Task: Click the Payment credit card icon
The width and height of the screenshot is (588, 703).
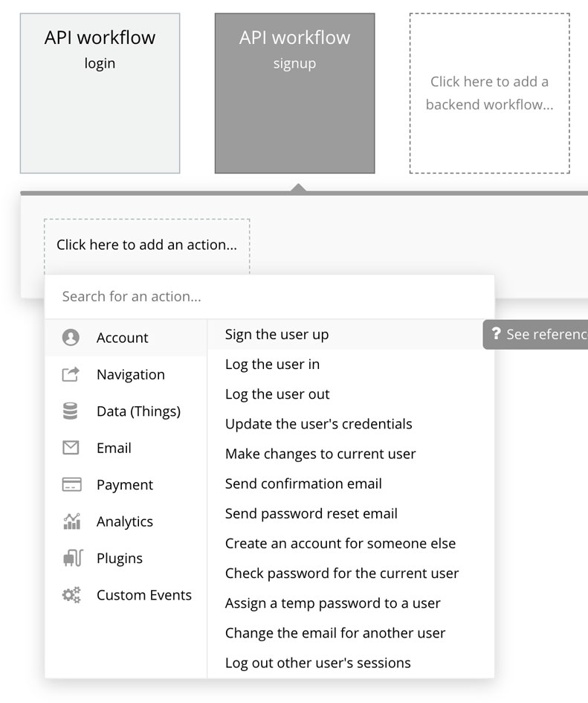Action: [71, 485]
